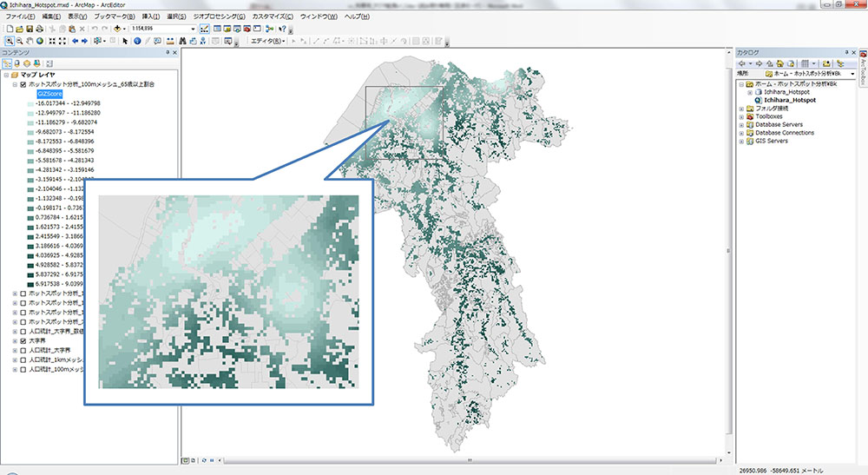This screenshot has height=475, width=868.
Task: Open the Add Data button
Action: click(x=116, y=29)
